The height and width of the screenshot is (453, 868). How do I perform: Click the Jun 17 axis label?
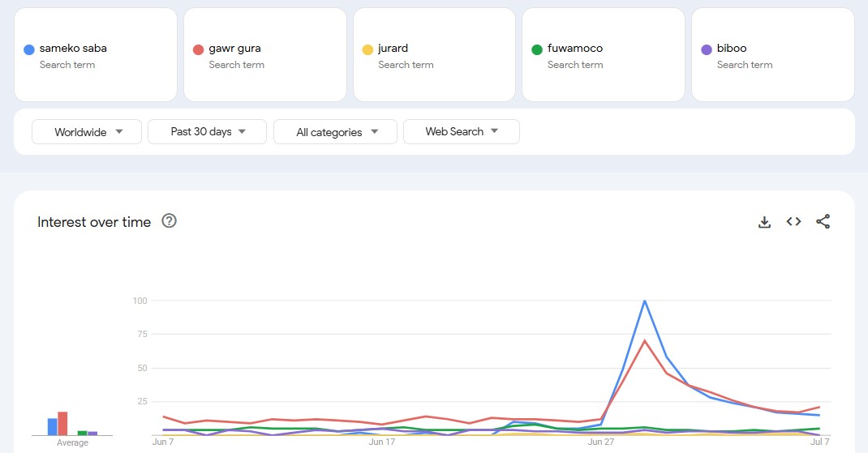tap(382, 442)
